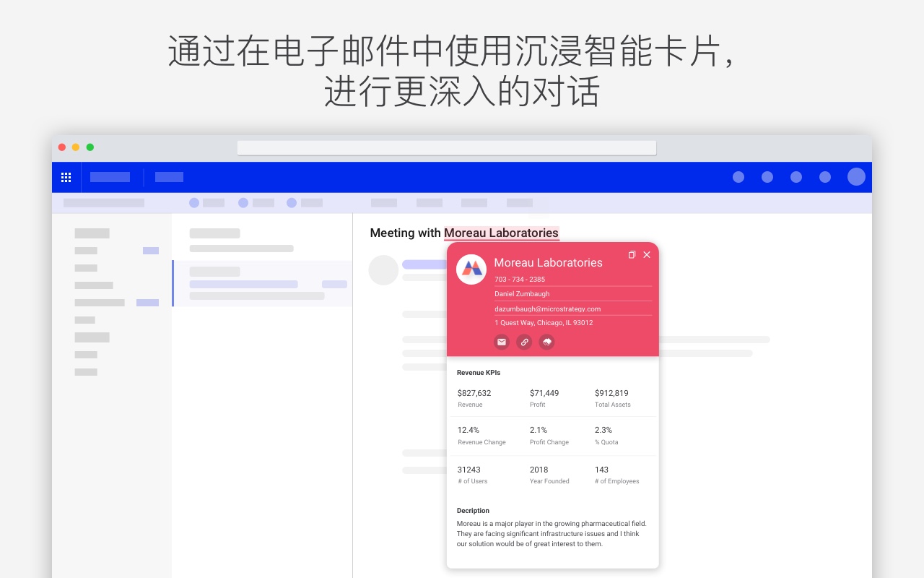This screenshot has height=578, width=924.
Task: Select the highlighted email in the inbox list
Action: coord(262,283)
